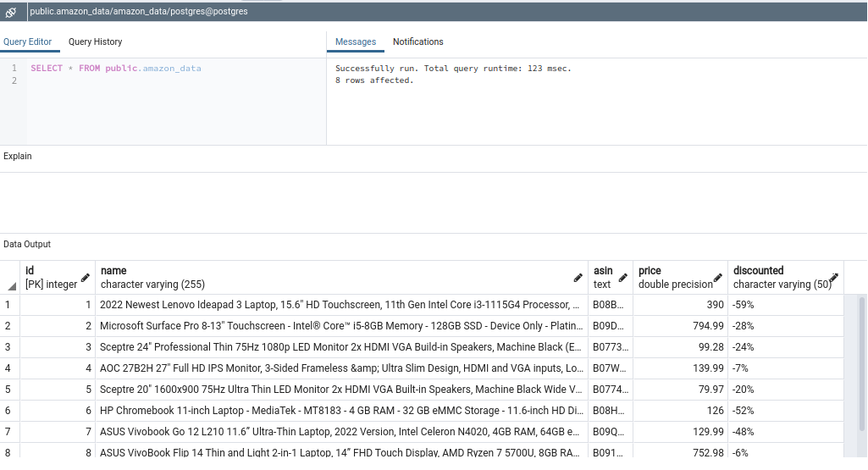This screenshot has height=470, width=868.
Task: Click the discounted cell -48%
Action: tap(786, 432)
